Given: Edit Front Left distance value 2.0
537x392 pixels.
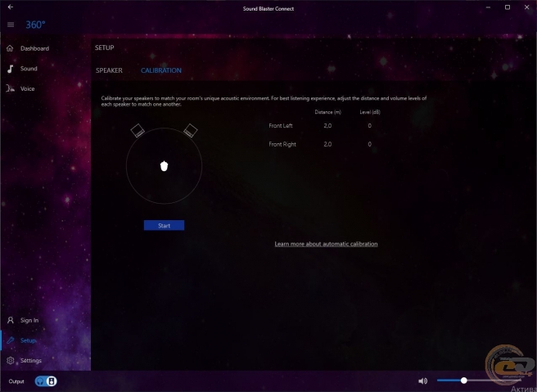Looking at the screenshot, I should (x=327, y=126).
